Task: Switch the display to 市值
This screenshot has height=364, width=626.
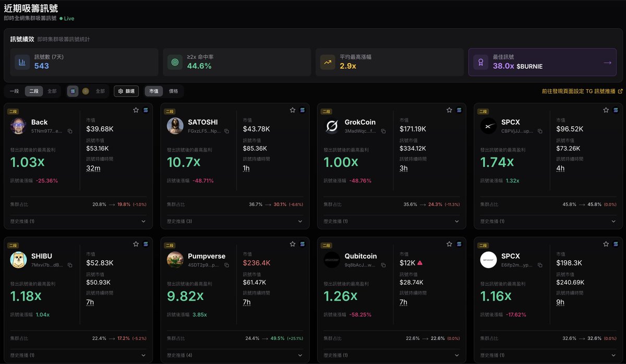Action: pyautogui.click(x=154, y=91)
